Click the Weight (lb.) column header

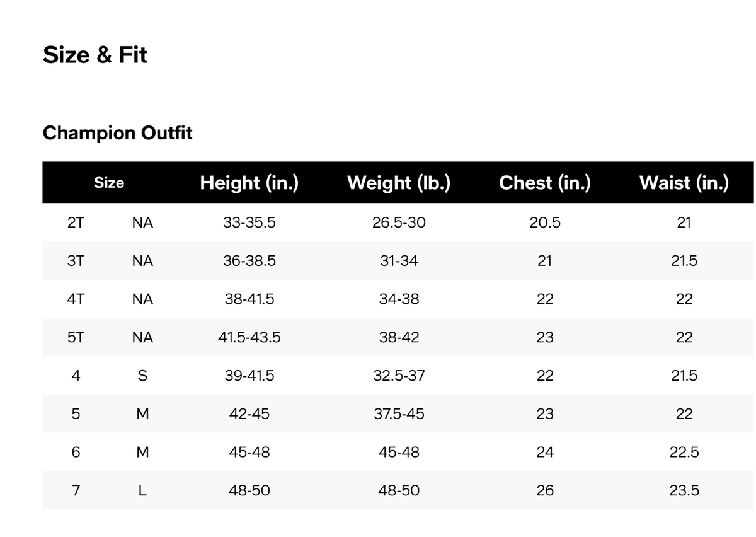click(x=399, y=183)
